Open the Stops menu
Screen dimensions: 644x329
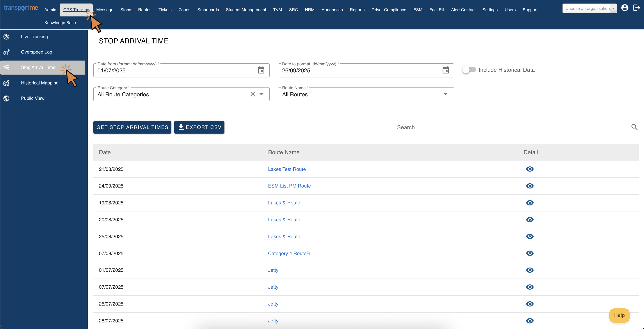point(126,10)
